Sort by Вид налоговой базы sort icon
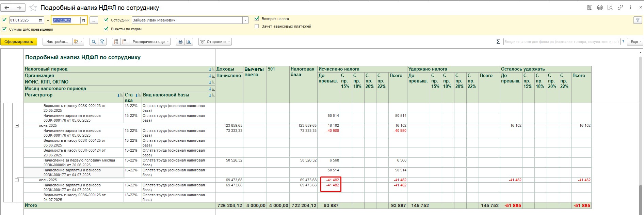Image resolution: width=644 pixels, height=215 pixels. (211, 95)
